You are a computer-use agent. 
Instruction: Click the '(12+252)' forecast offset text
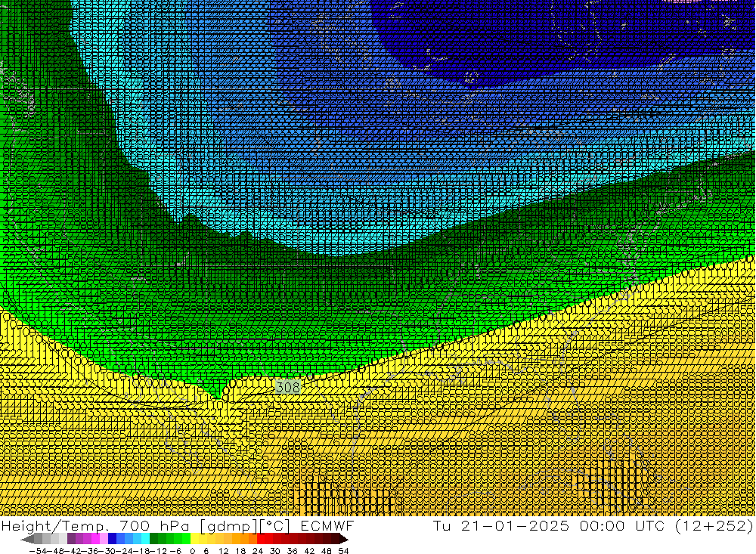pyautogui.click(x=714, y=525)
